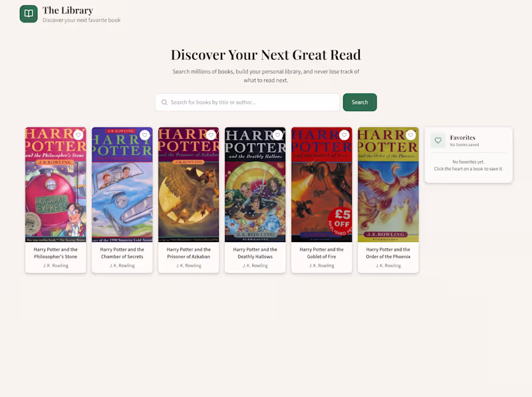Open Philosopher's Stone book cover
Viewport: 532px width, 397px height.
(x=56, y=185)
